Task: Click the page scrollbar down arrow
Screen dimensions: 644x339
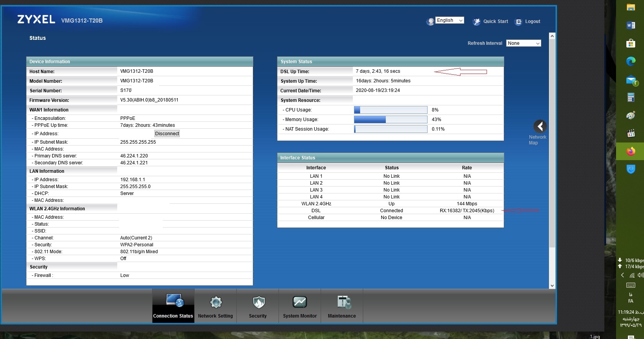Action: 552,285
